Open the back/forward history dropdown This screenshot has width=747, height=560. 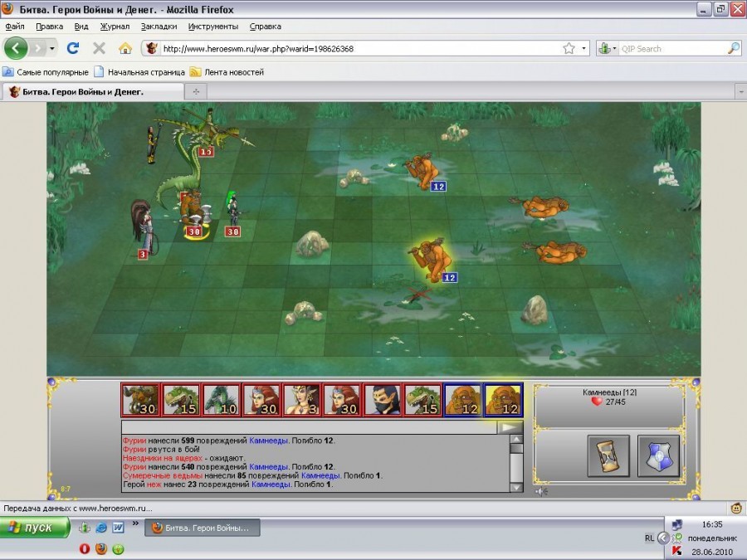tap(52, 48)
